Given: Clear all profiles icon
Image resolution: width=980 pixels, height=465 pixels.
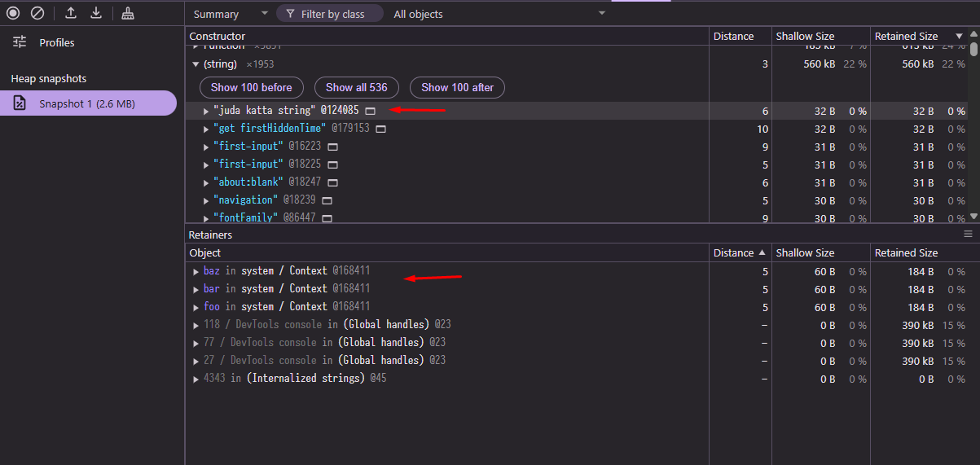Looking at the screenshot, I should pyautogui.click(x=37, y=13).
